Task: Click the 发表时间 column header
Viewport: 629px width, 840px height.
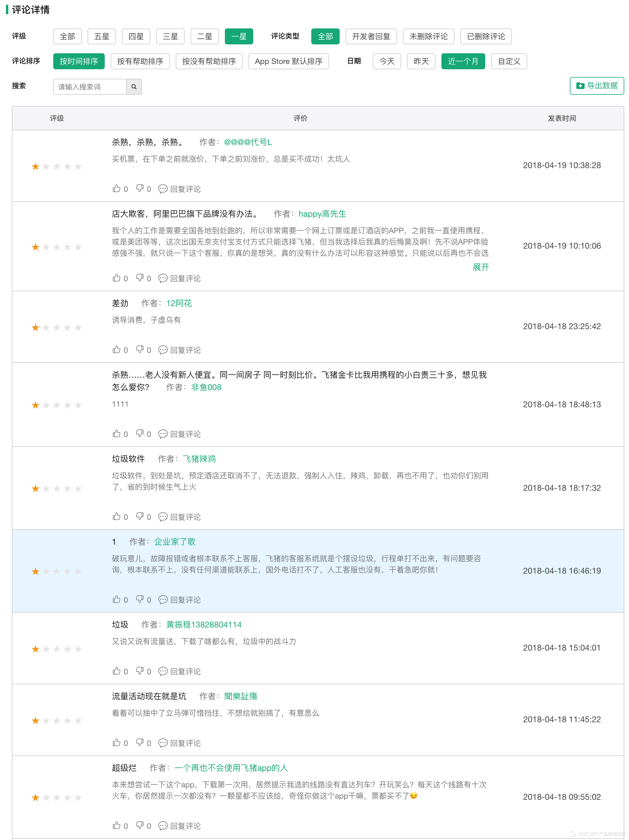Action: 562,118
